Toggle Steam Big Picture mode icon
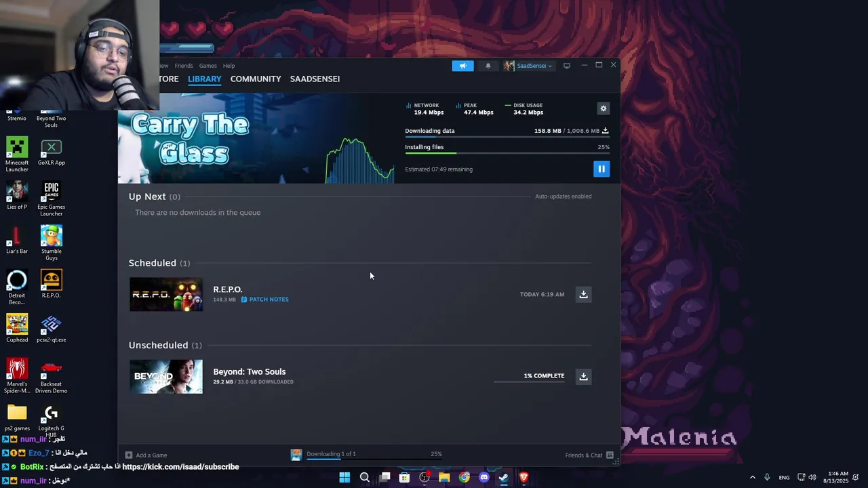868x488 pixels. click(x=567, y=66)
